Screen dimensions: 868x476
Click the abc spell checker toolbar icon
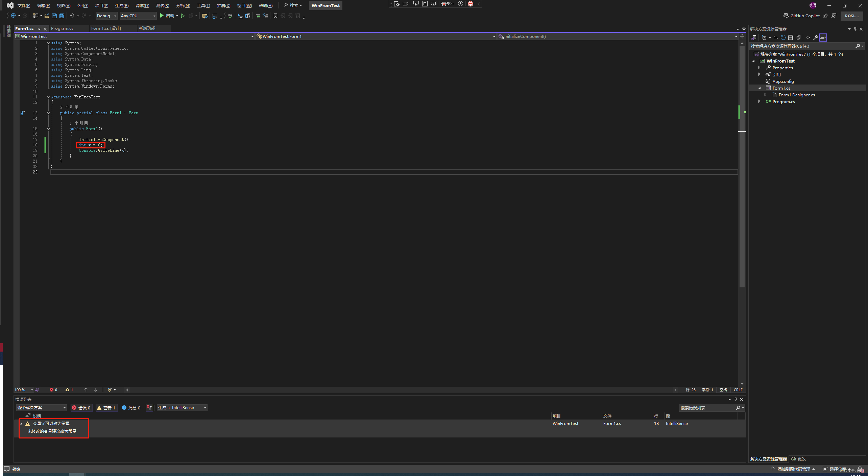(230, 16)
